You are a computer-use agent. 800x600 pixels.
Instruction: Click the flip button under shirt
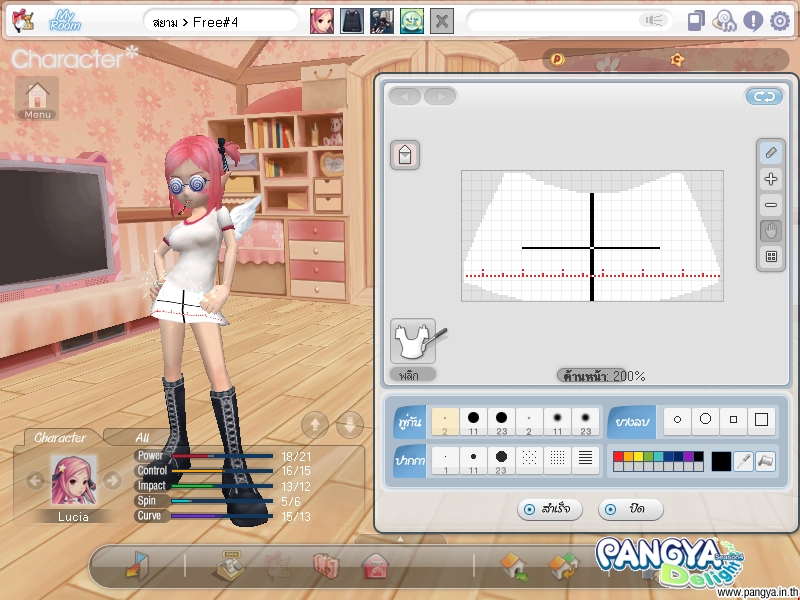tap(412, 376)
